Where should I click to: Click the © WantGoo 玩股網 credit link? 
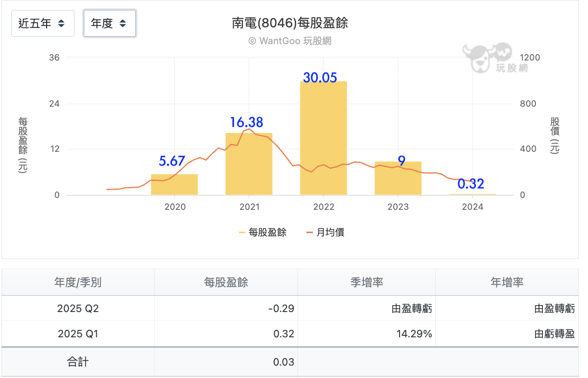click(x=290, y=41)
